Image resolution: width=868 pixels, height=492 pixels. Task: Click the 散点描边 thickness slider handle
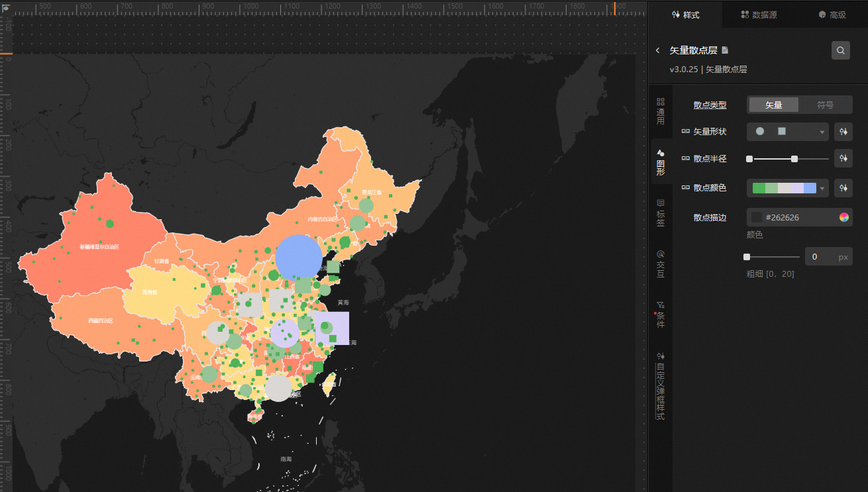[x=747, y=257]
